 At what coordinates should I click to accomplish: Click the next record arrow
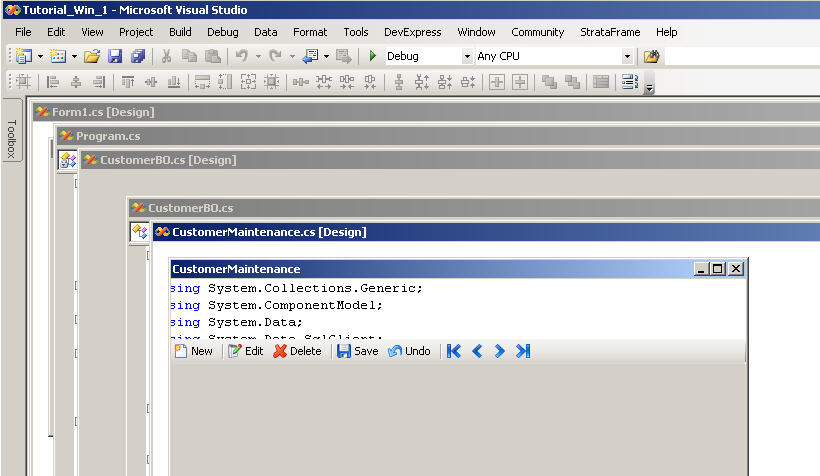click(499, 351)
